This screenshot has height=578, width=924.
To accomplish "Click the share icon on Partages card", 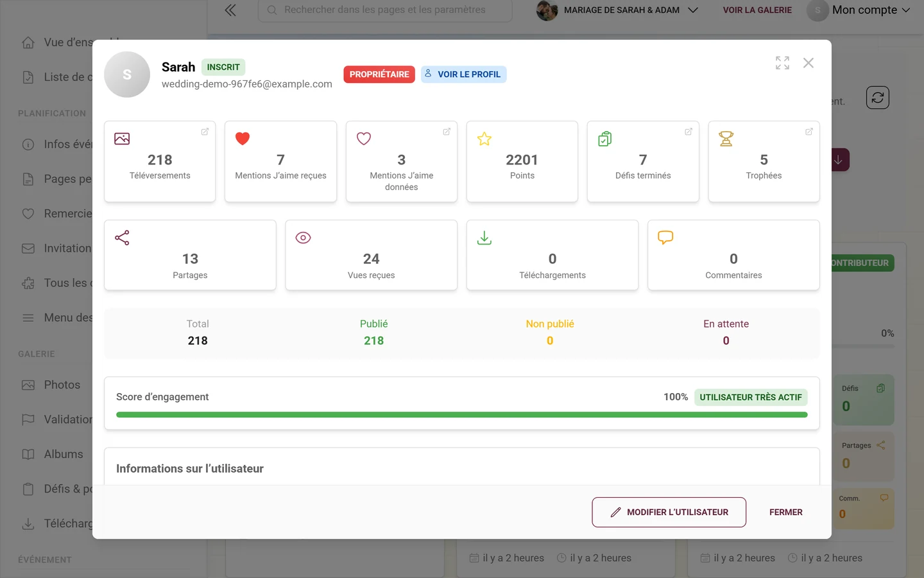I will pos(122,238).
